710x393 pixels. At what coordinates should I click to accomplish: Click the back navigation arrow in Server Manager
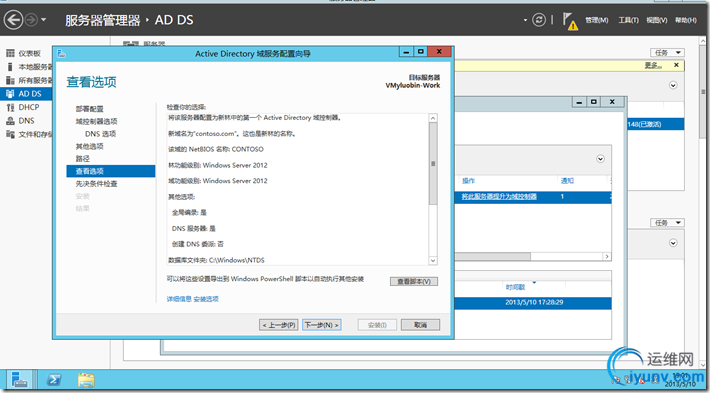14,20
